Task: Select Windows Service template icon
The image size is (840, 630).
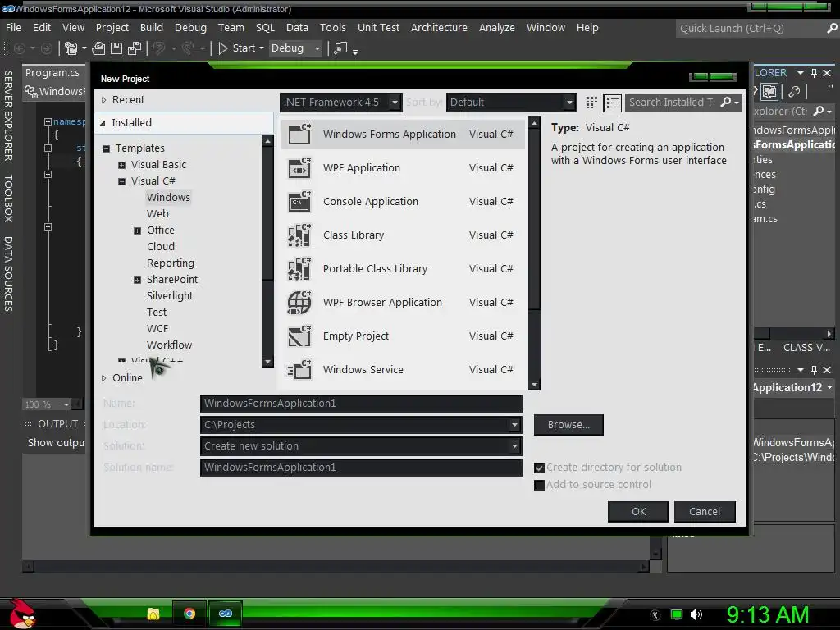Action: click(299, 370)
